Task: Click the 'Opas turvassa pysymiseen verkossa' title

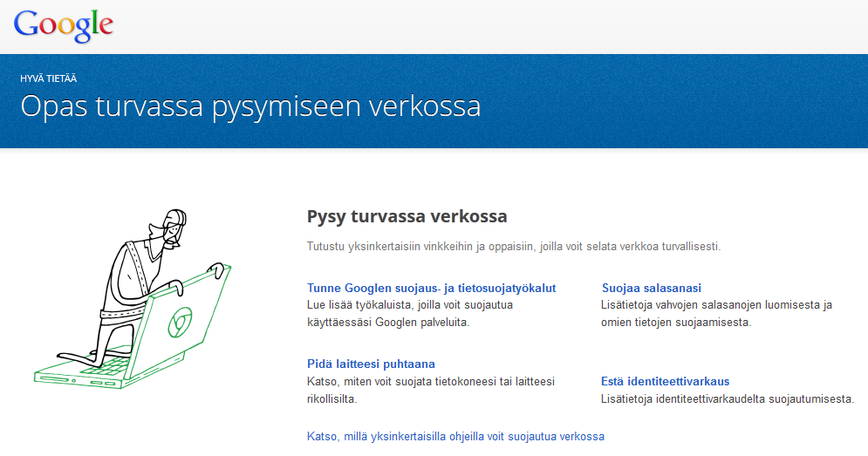Action: pos(250,106)
